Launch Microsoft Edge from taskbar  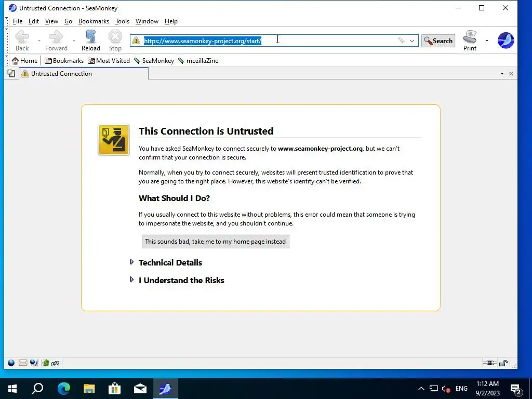click(63, 389)
